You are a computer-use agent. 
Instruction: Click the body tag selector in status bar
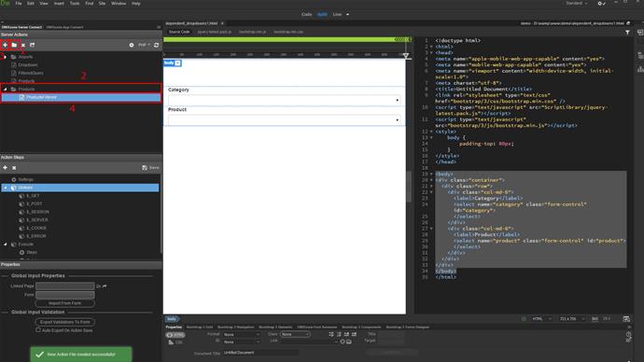172,319
